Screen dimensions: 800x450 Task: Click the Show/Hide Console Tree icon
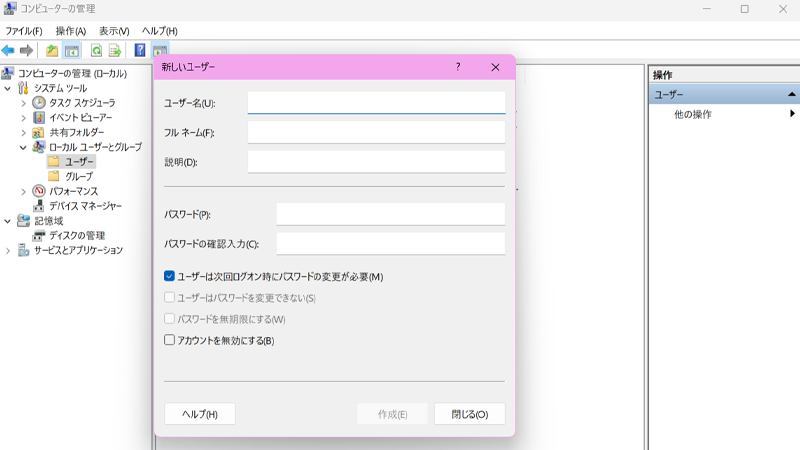72,50
